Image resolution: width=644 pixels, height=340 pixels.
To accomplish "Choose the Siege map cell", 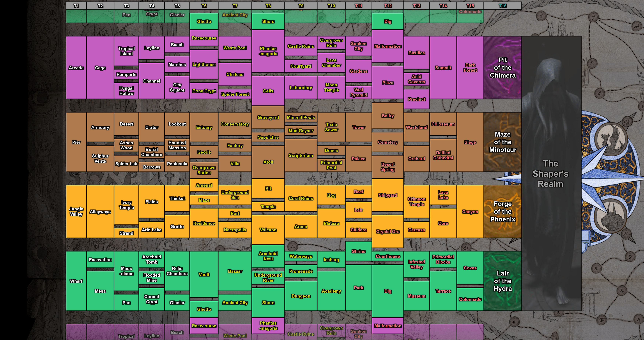I will pos(470,142).
